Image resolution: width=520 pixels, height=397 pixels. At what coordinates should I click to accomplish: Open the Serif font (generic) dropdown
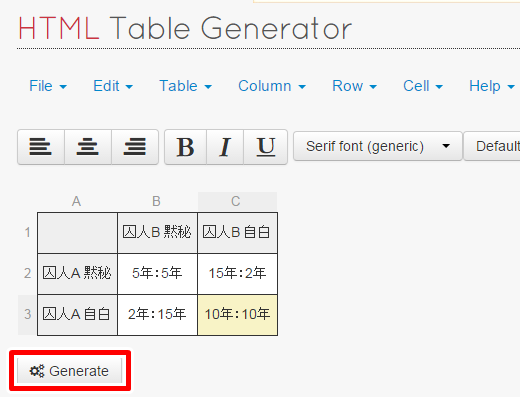point(378,146)
